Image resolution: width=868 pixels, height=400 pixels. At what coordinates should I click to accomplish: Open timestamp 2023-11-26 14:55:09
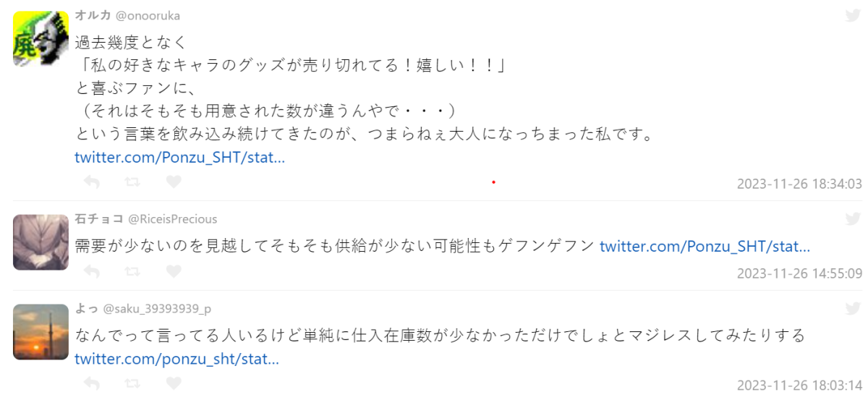point(799,273)
